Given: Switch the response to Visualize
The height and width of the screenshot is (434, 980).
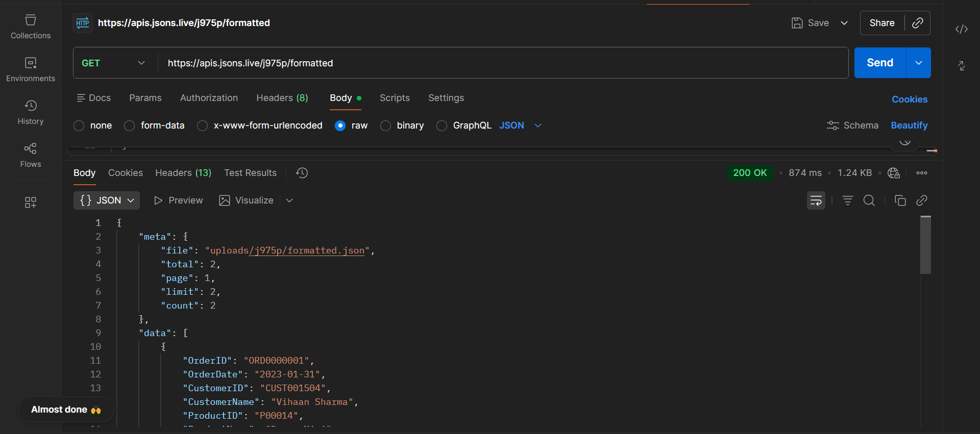Looking at the screenshot, I should (246, 200).
